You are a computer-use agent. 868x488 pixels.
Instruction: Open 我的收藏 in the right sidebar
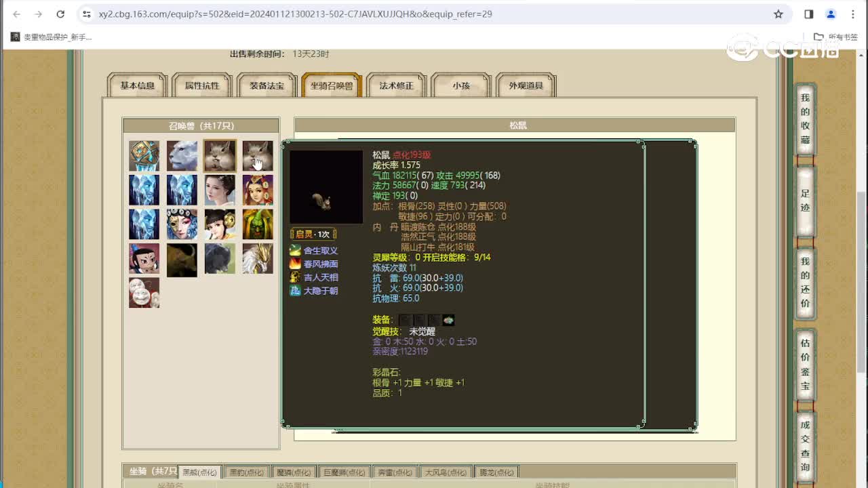pyautogui.click(x=805, y=119)
